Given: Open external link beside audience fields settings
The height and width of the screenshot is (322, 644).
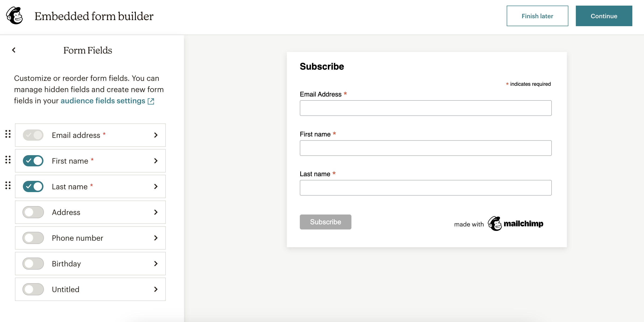Looking at the screenshot, I should point(151,101).
